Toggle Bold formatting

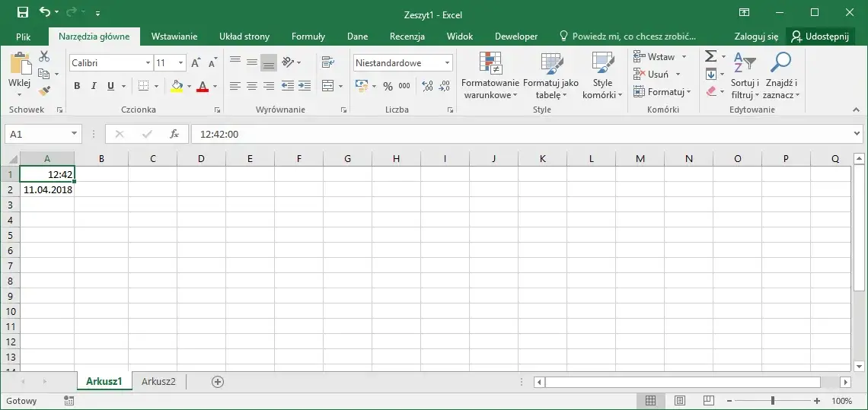pyautogui.click(x=77, y=86)
